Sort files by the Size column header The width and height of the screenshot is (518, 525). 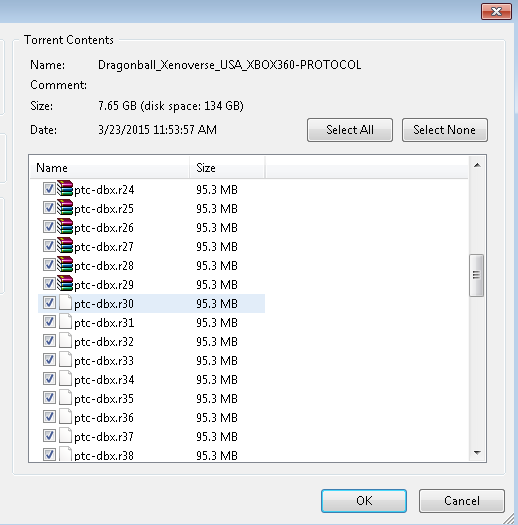227,168
